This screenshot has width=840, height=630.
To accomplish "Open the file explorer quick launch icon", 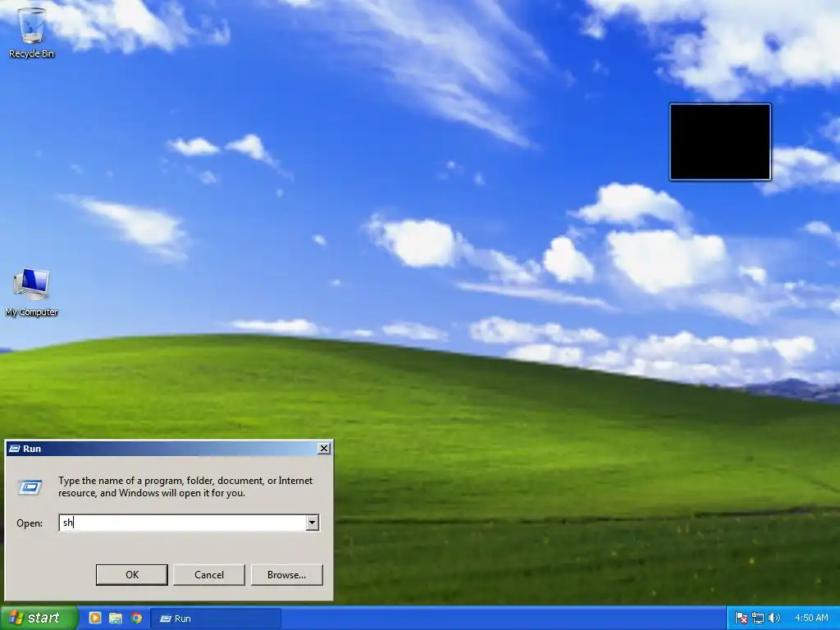I will [115, 618].
